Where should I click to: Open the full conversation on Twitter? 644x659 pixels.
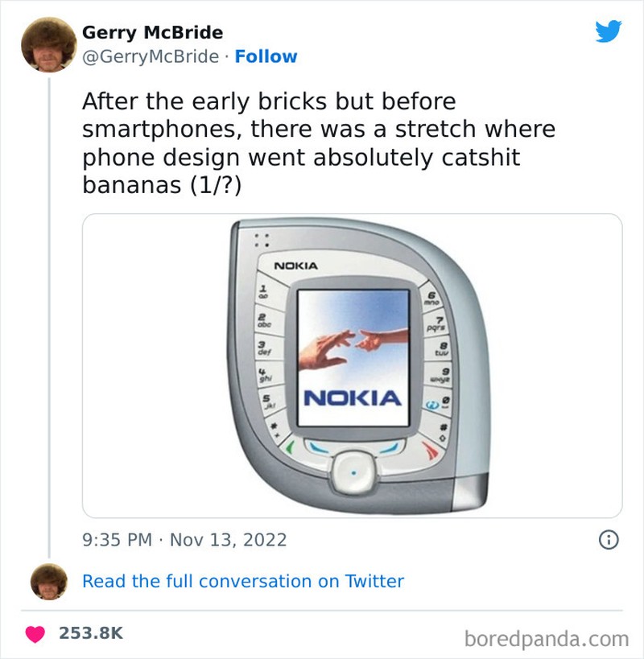click(242, 581)
